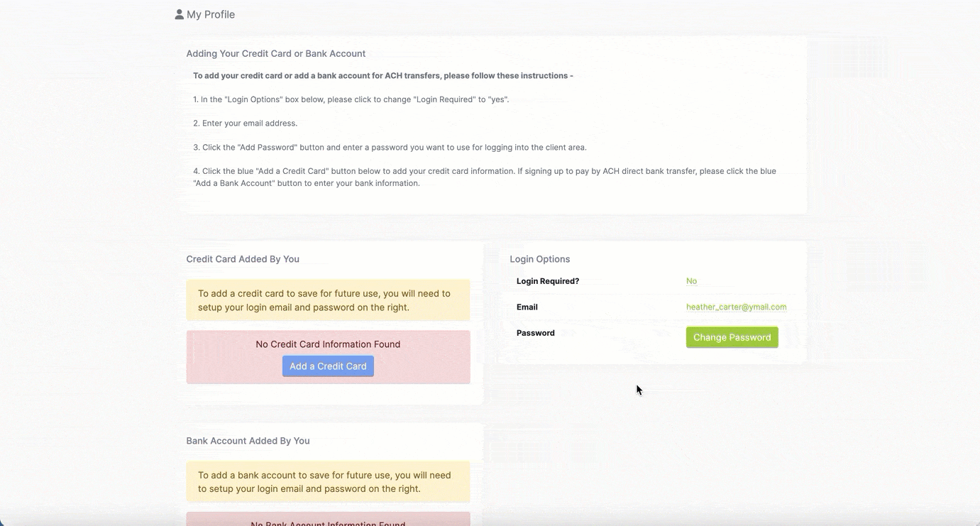Click the yellow bank account setup notice

328,482
